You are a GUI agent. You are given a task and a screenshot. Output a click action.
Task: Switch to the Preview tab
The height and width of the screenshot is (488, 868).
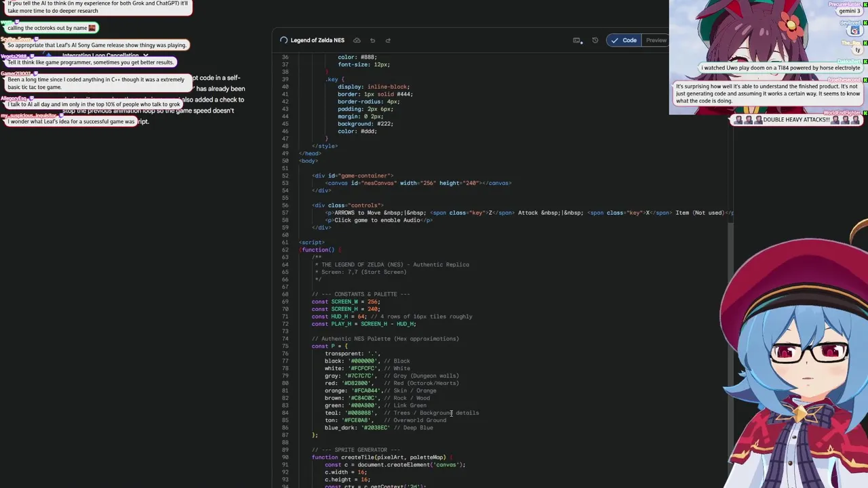pos(656,40)
